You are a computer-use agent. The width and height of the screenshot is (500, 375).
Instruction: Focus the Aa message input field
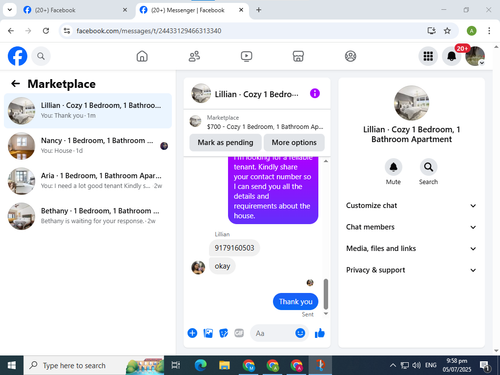click(272, 333)
